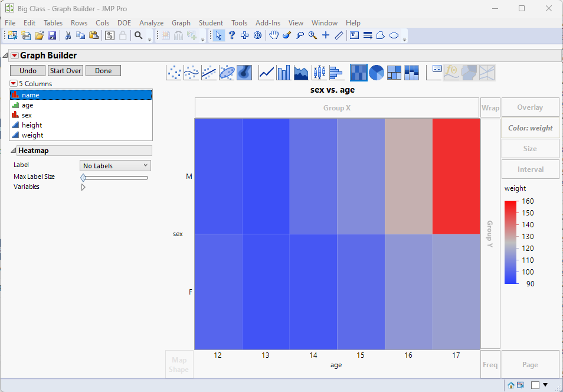Select the Points element icon
This screenshot has width=563, height=392.
(174, 72)
